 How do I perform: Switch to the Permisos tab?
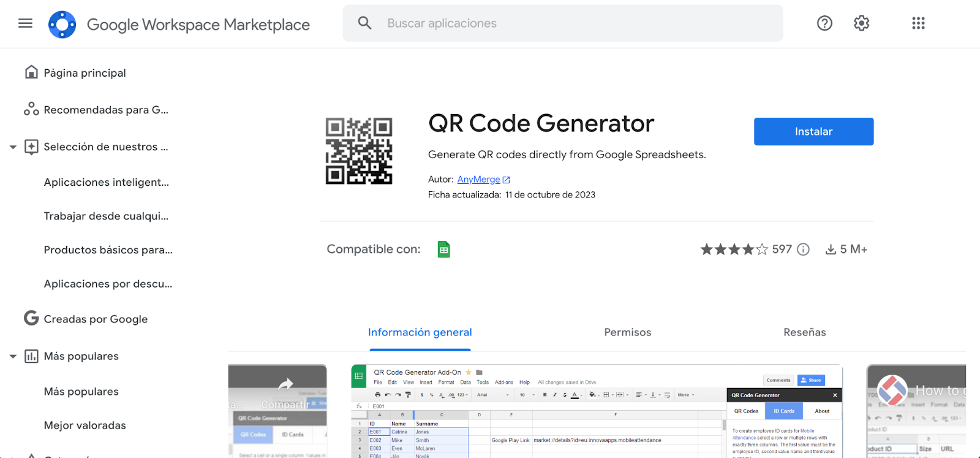[x=627, y=332]
